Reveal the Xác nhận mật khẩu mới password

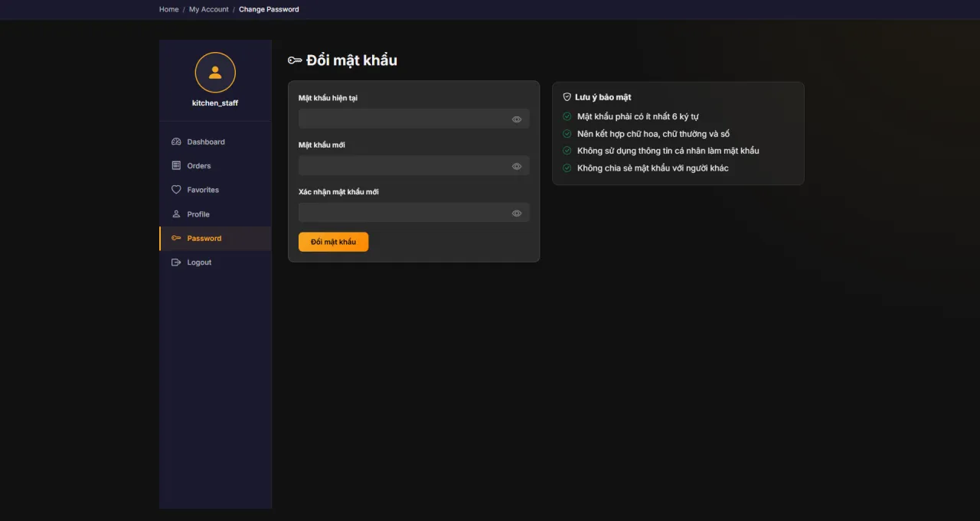click(517, 213)
